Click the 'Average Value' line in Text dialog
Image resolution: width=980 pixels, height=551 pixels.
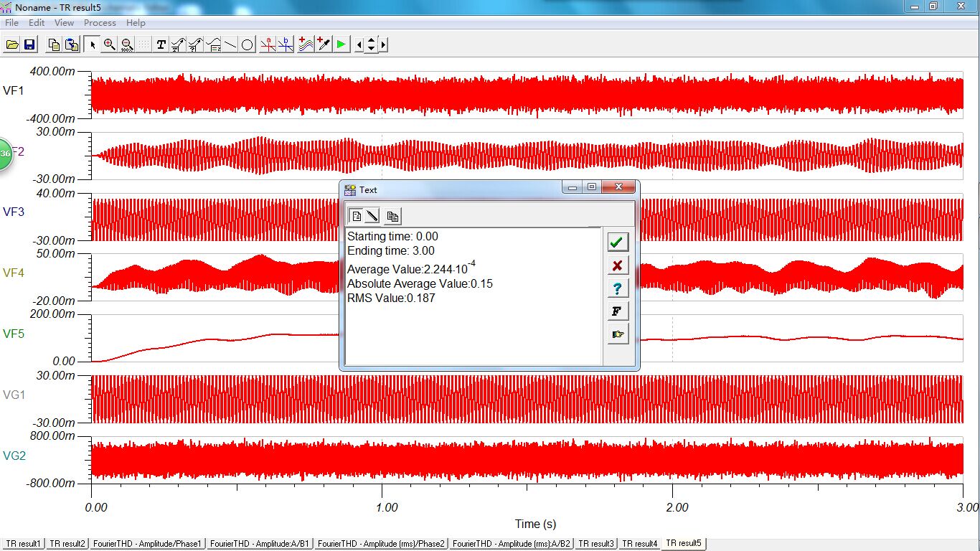coord(412,268)
